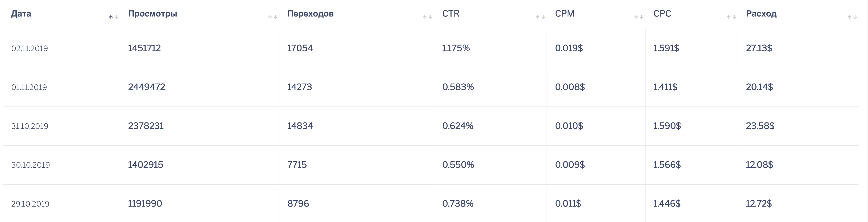The image size is (868, 222).
Task: Click sort arrows next to CPM
Action: 639,17
